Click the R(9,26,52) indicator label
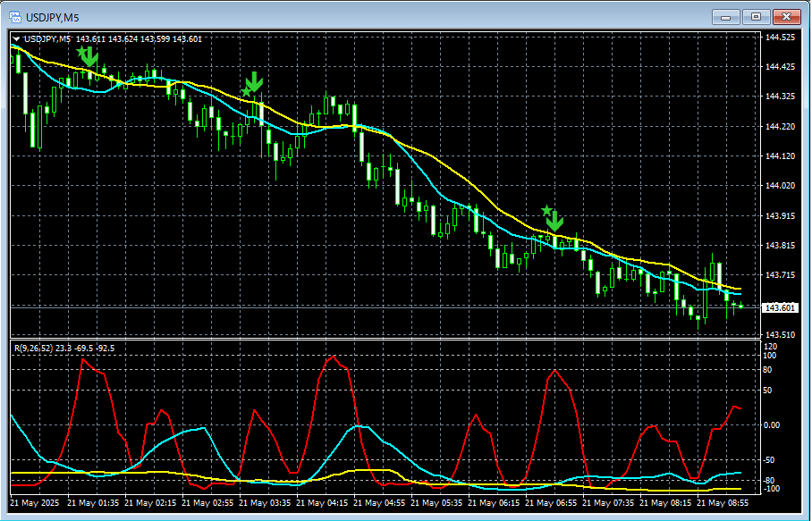The image size is (812, 521). point(35,348)
